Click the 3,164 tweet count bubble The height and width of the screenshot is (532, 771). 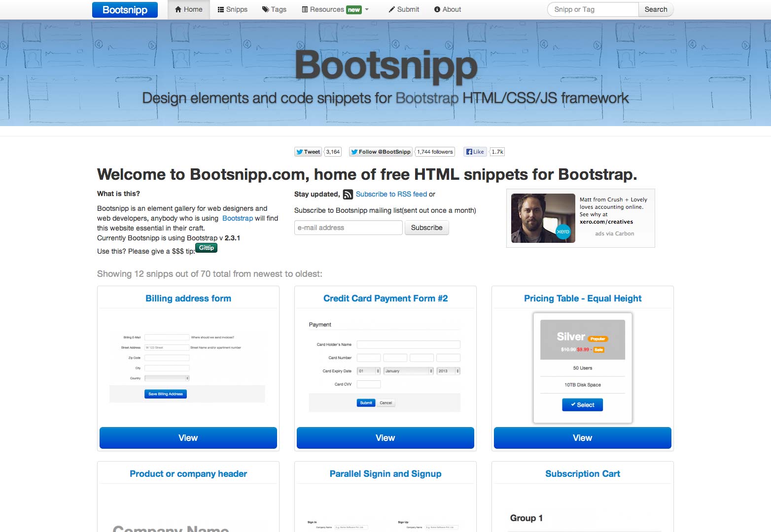[x=333, y=152]
